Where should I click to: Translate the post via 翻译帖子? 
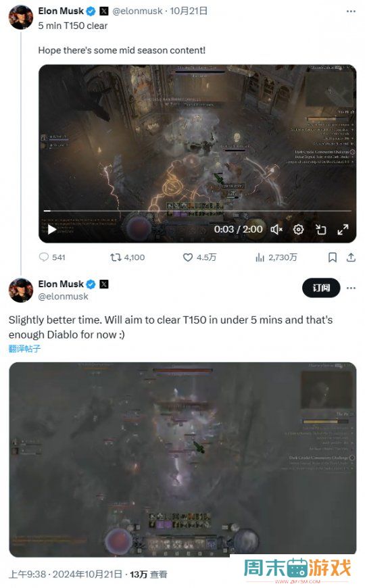(24, 349)
